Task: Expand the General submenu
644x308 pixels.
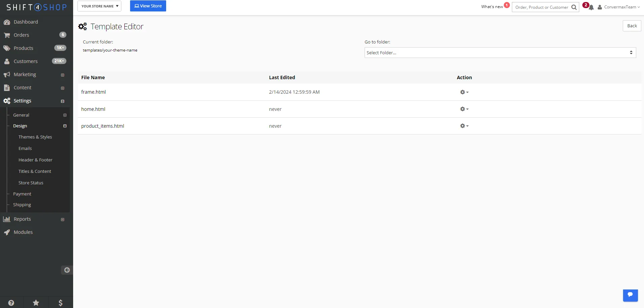Action: (x=65, y=115)
